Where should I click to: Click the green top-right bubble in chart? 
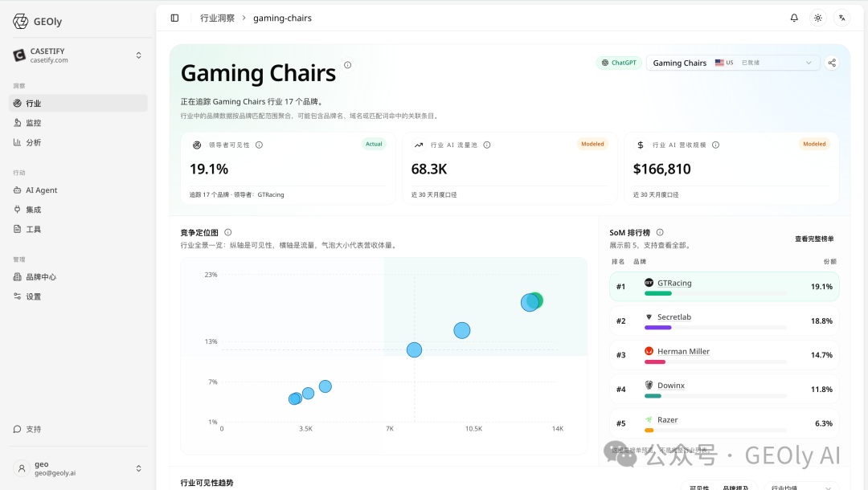tap(536, 300)
